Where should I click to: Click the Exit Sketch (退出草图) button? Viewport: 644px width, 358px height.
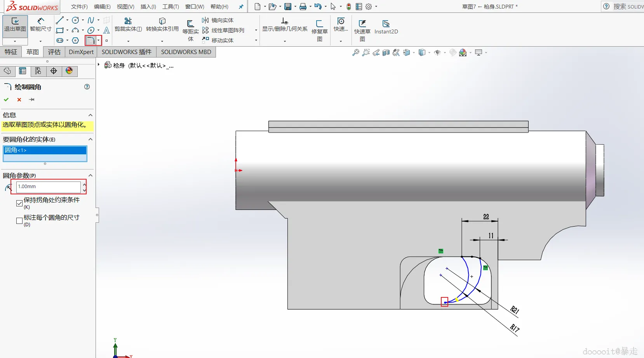click(x=15, y=25)
